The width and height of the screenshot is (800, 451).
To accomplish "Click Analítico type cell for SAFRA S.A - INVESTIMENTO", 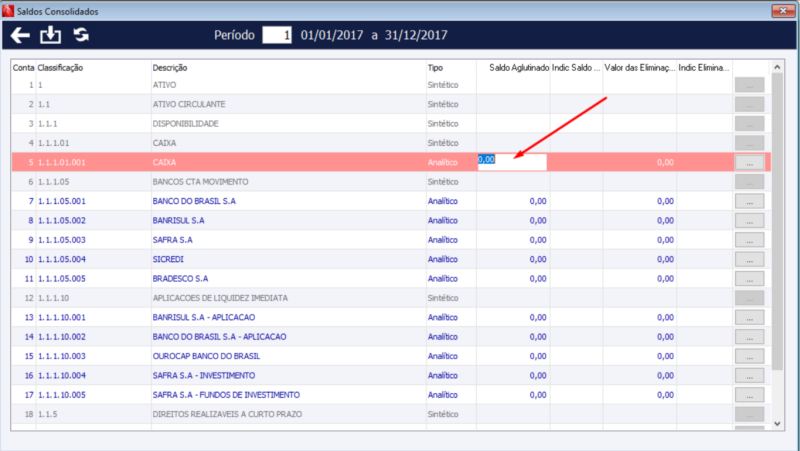I will click(443, 375).
